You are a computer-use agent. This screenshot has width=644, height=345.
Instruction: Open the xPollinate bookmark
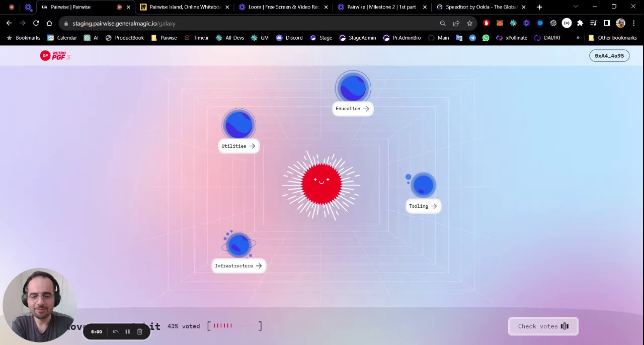coord(511,38)
